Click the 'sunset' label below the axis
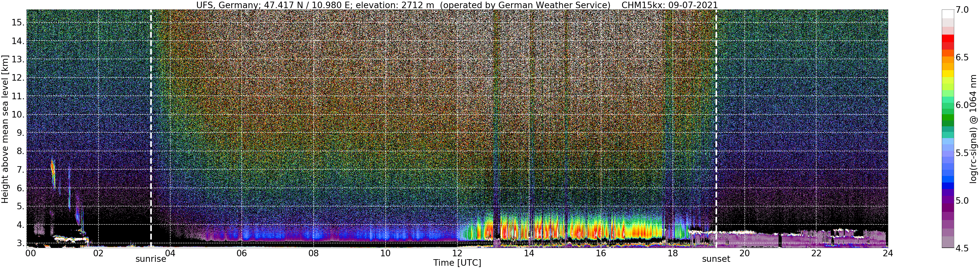Screen dimensions: 980x269 [x=716, y=259]
